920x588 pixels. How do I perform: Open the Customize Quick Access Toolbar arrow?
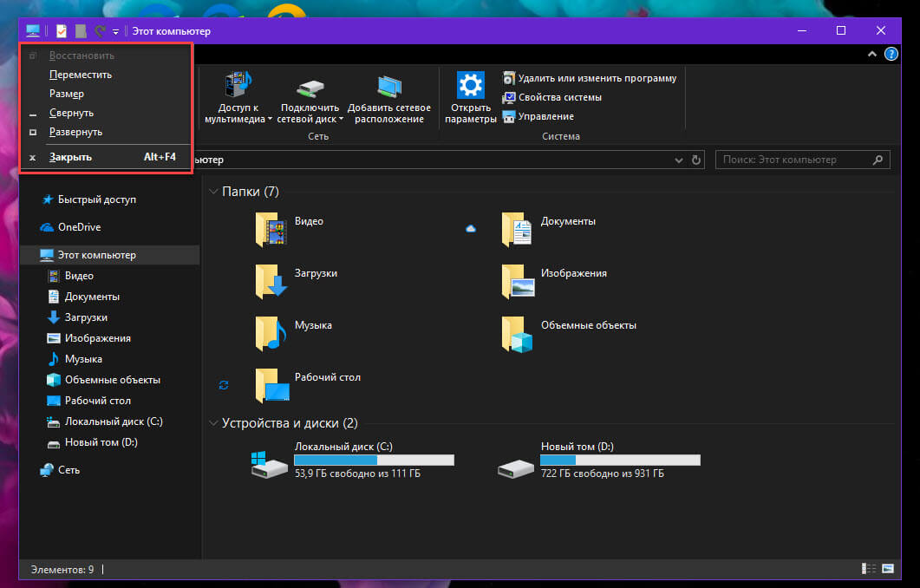(115, 32)
